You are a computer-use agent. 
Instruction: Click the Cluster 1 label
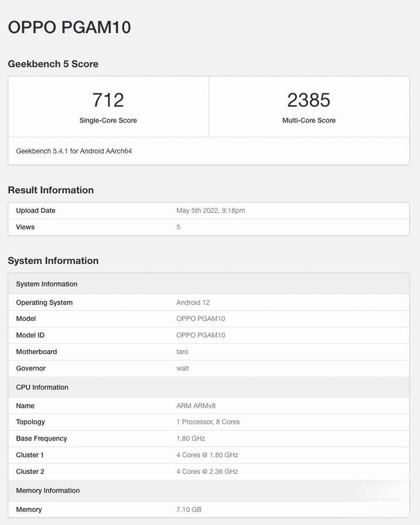[x=30, y=455]
